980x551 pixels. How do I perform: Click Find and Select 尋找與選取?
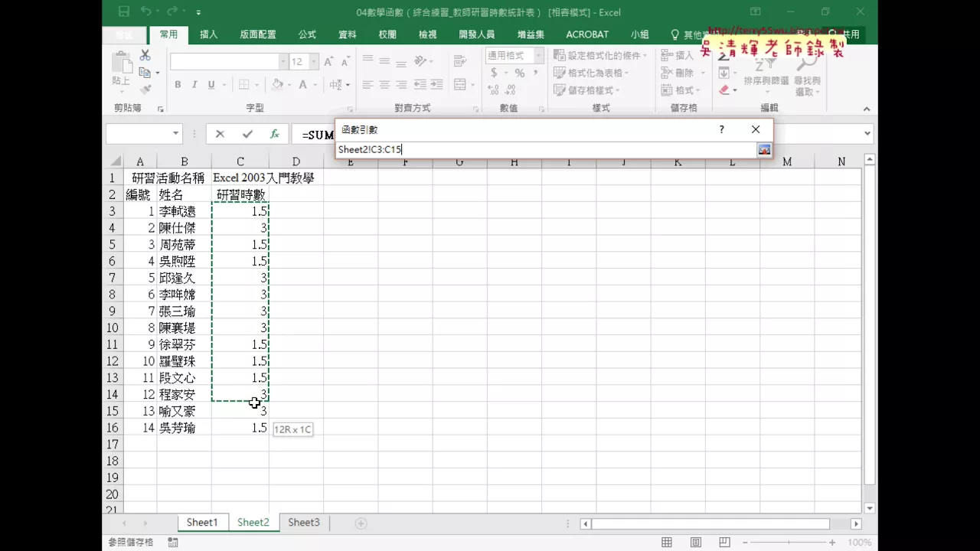click(807, 73)
